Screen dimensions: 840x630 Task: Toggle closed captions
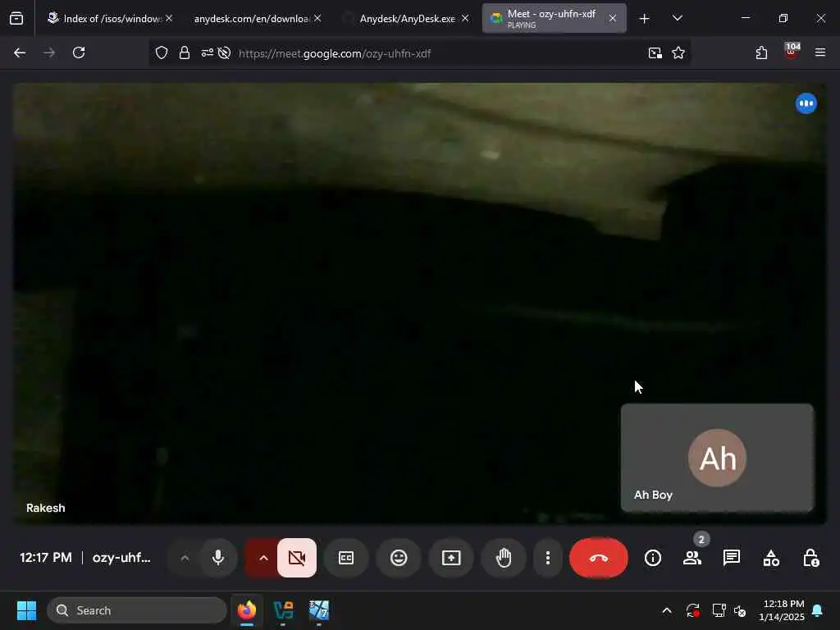[x=346, y=558]
